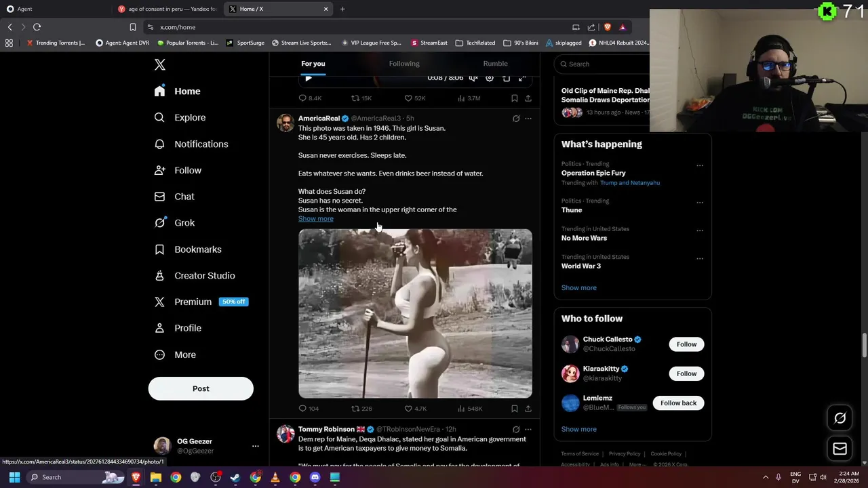Open floating Grok button
The image size is (868, 488).
[840, 418]
